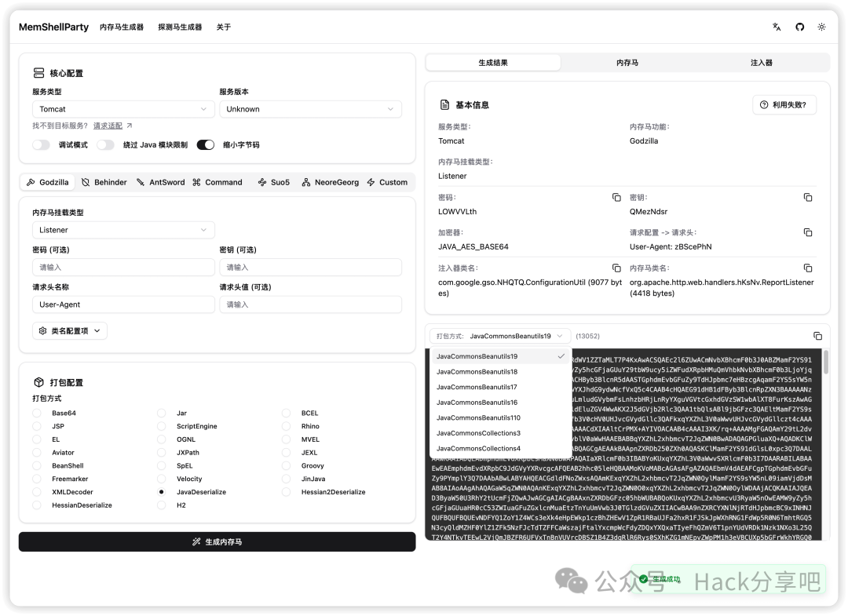The height and width of the screenshot is (616, 848).
Task: Open the GitHub repository icon
Action: click(799, 27)
